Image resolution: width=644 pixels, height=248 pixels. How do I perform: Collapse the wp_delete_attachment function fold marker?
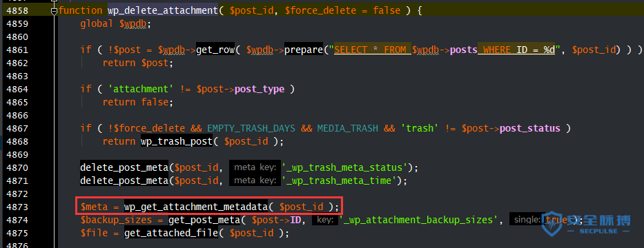[55, 11]
